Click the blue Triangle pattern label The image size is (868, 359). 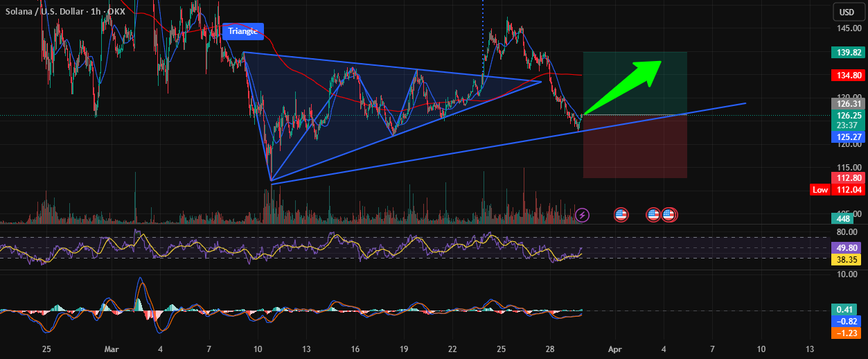(x=244, y=30)
